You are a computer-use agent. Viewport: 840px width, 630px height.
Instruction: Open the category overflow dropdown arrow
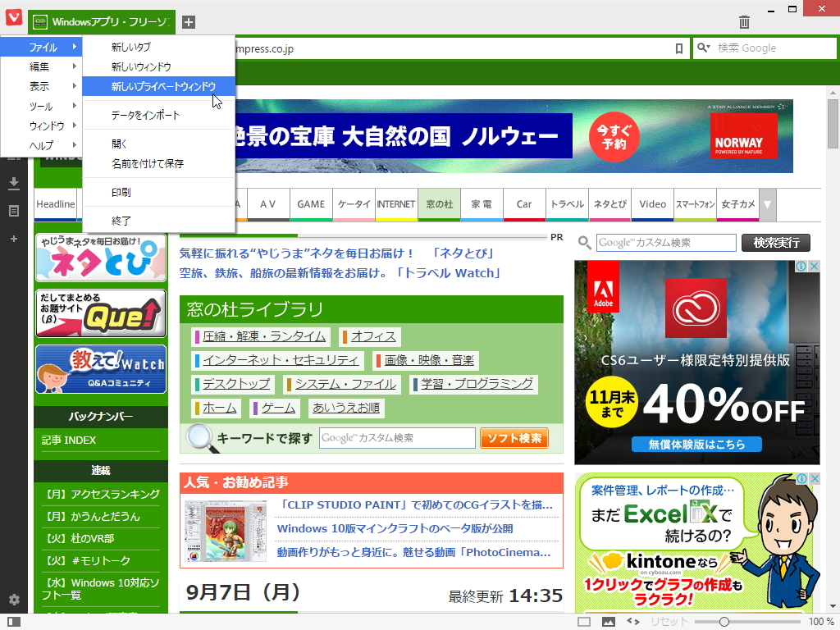(x=767, y=204)
